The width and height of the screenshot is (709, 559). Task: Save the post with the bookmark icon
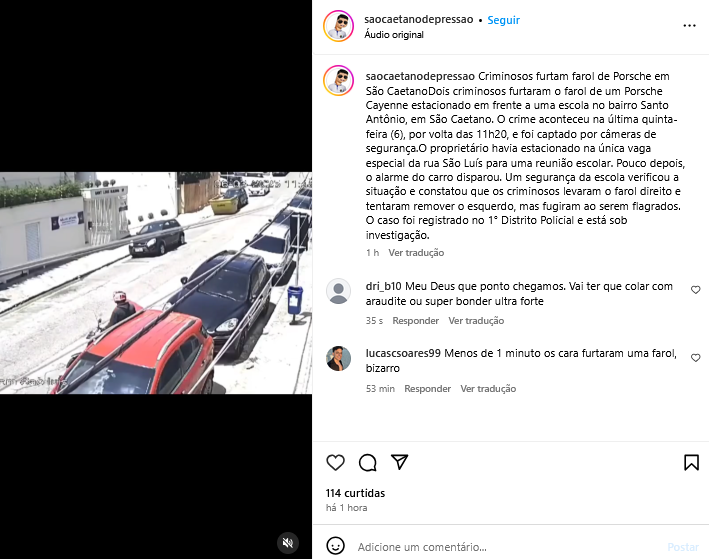click(691, 463)
